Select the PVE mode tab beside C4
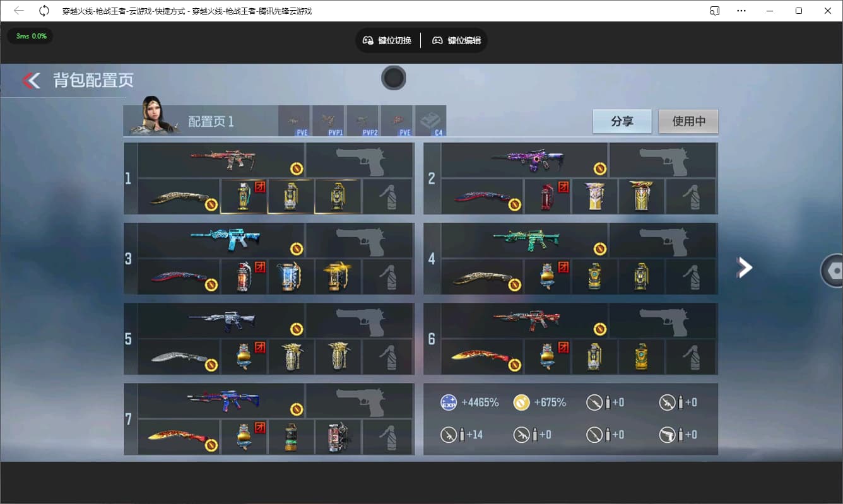The image size is (843, 504). point(396,120)
